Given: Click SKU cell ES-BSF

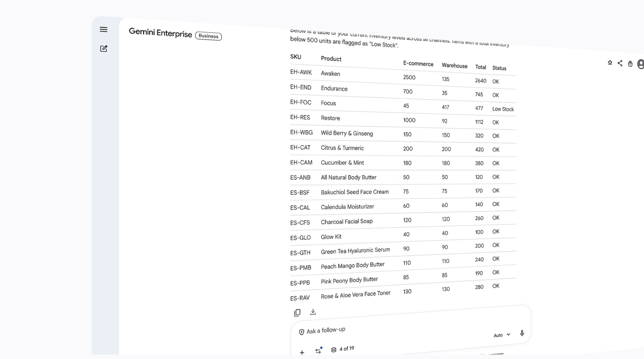Looking at the screenshot, I should point(300,193).
